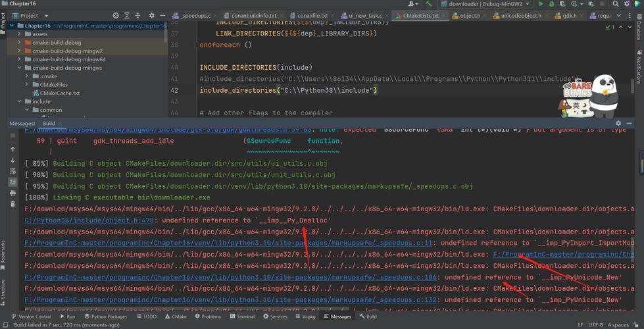Open Project panel gear settings
This screenshot has width=644, height=329.
click(x=151, y=16)
